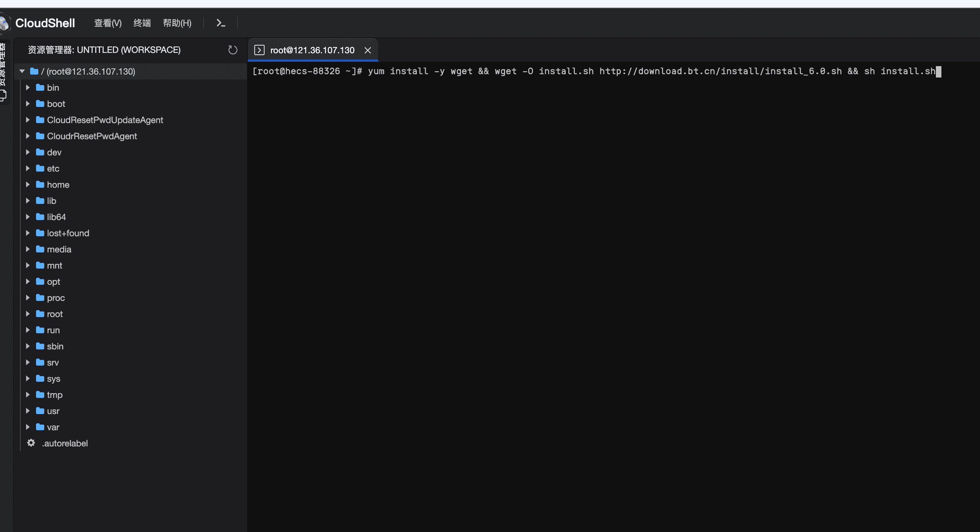Open the 查看(V) menu
Image resolution: width=980 pixels, height=532 pixels.
point(108,23)
